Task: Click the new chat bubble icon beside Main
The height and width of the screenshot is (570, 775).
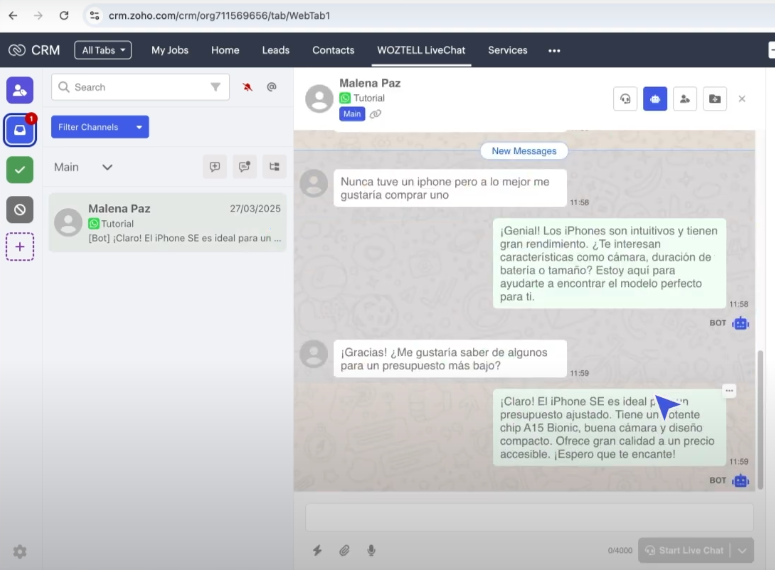Action: [x=215, y=167]
